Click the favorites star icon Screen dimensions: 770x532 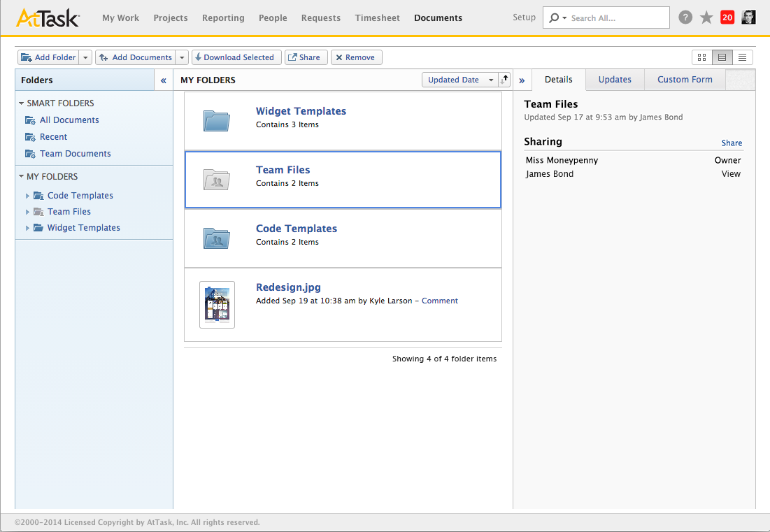tap(706, 17)
